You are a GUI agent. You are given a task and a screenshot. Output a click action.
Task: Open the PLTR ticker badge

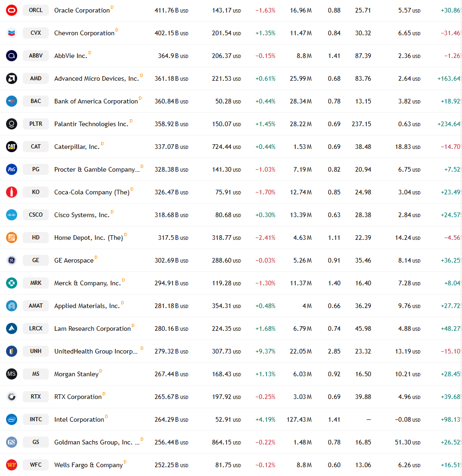(x=36, y=124)
